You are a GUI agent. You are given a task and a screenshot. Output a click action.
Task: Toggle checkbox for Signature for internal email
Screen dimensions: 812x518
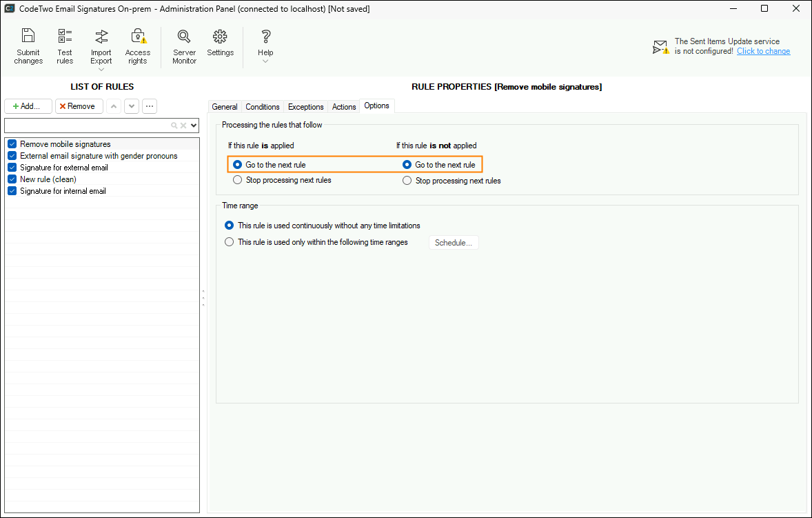click(12, 191)
